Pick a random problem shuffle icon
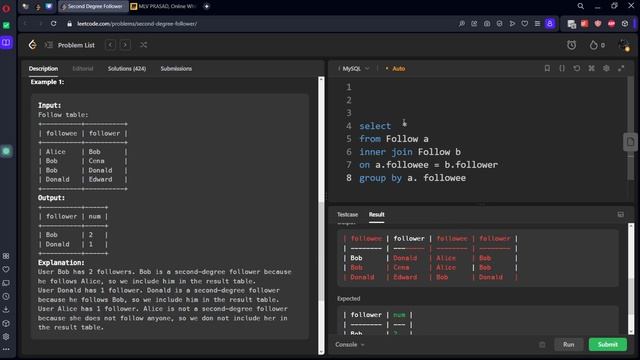The width and height of the screenshot is (640, 360). pyautogui.click(x=143, y=45)
